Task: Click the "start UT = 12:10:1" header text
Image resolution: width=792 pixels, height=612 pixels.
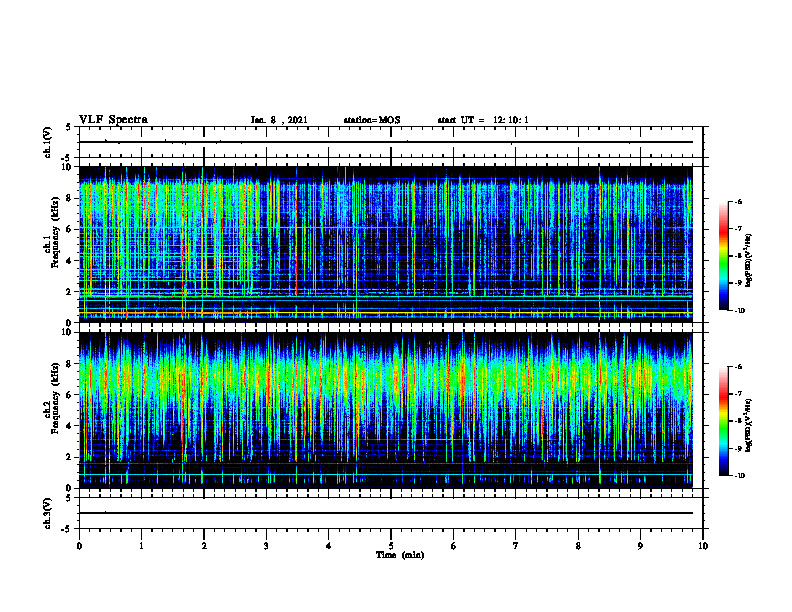Action: [483, 120]
